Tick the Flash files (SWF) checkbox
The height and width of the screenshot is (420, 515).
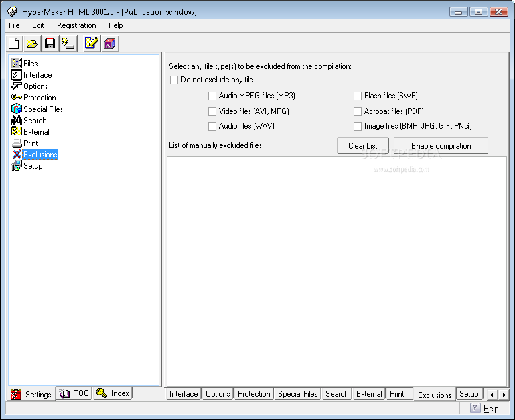point(358,96)
